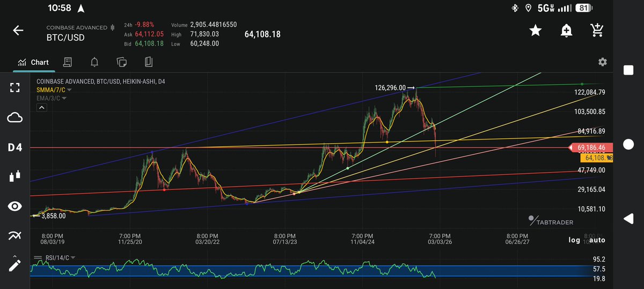Click the 126,296.00 high marker
This screenshot has height=289, width=644.
click(394, 87)
